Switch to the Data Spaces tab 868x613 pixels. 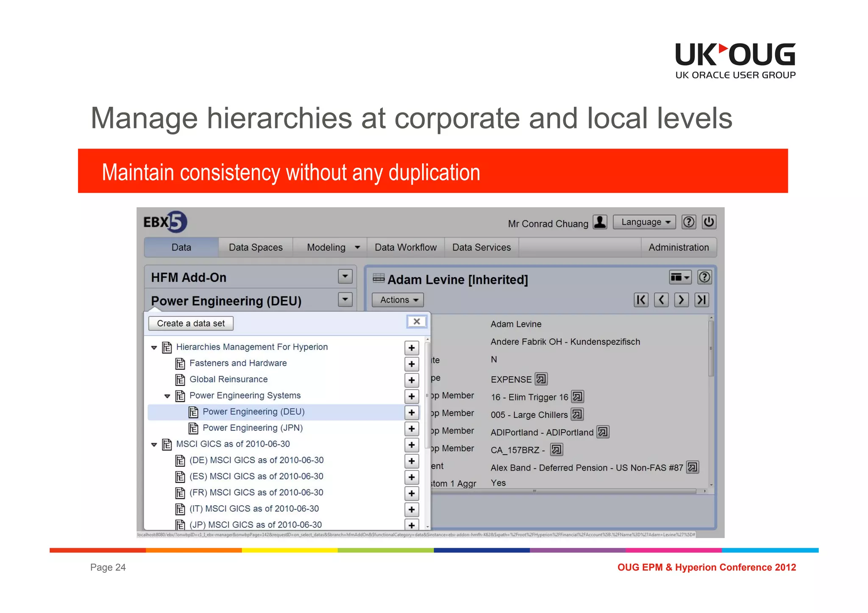coord(256,247)
